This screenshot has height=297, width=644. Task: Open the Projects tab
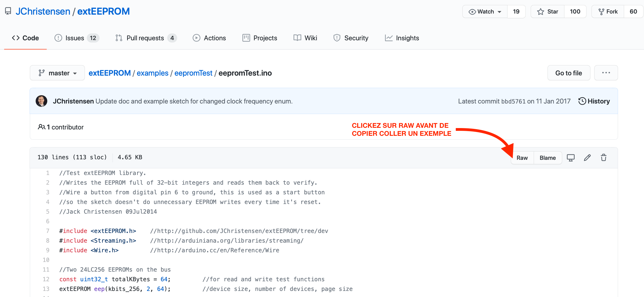coord(260,38)
